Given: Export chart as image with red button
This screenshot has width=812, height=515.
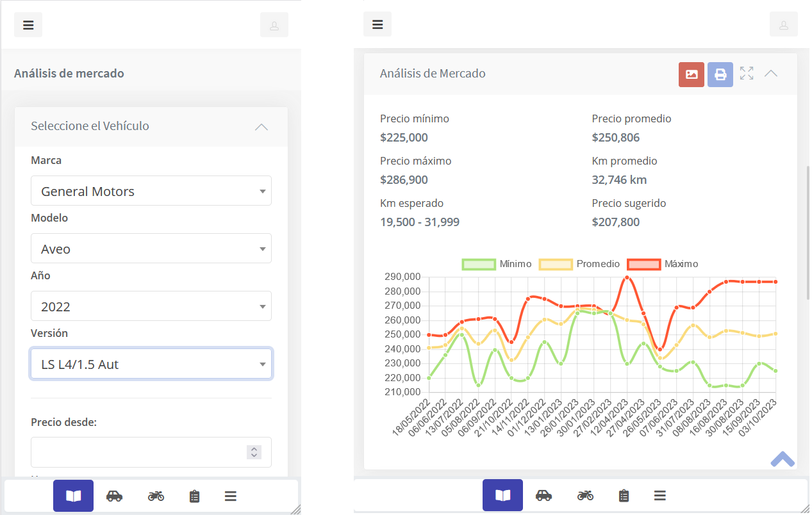Looking at the screenshot, I should click(x=692, y=74).
